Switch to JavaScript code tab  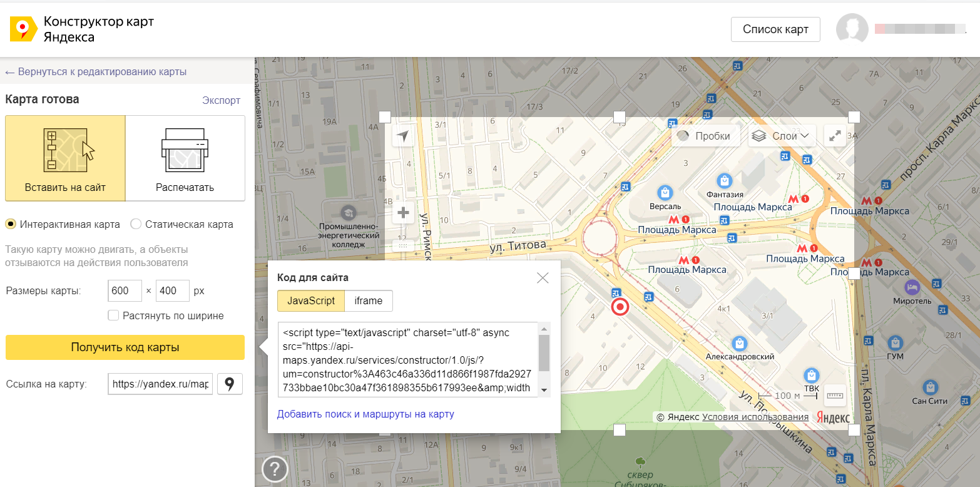point(311,300)
